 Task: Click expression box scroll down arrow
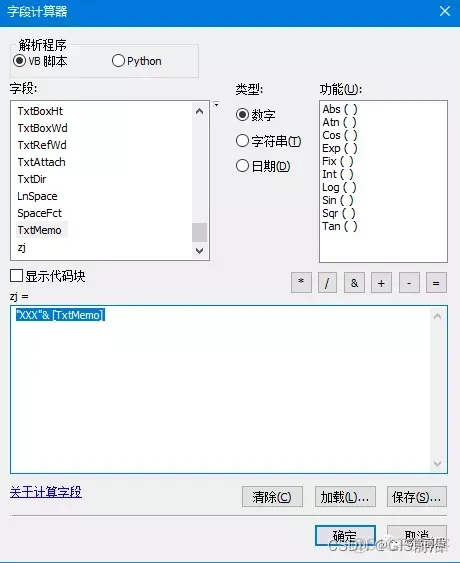point(437,464)
